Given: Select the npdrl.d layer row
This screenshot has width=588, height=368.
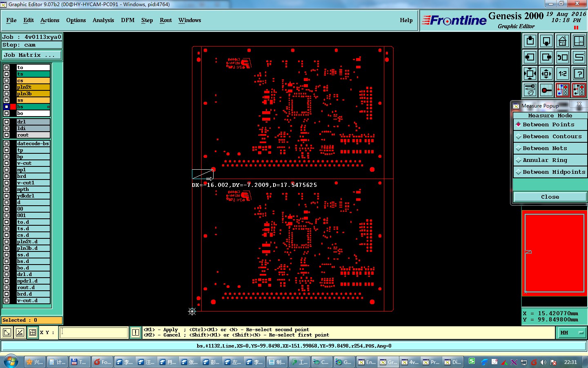Looking at the screenshot, I should click(x=33, y=281).
